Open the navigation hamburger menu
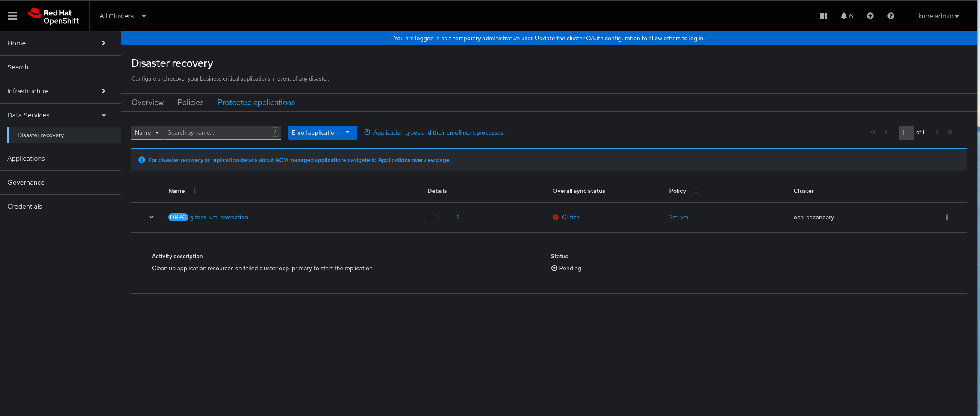 point(12,16)
